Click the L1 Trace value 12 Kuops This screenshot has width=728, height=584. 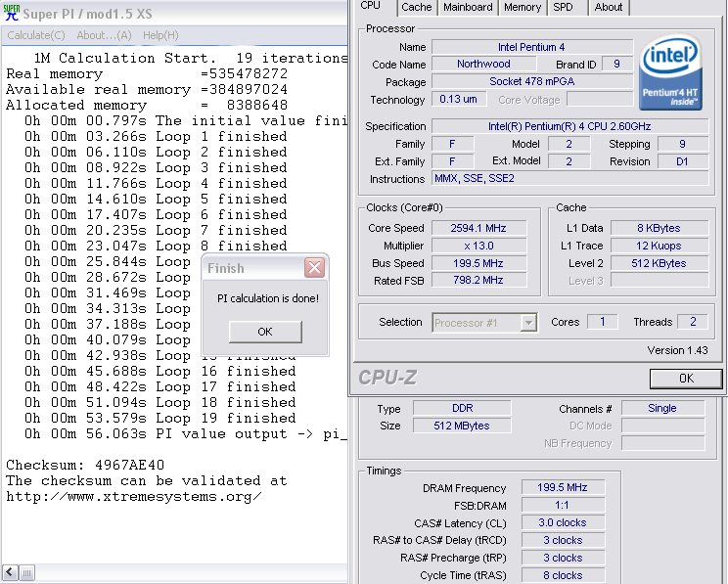[x=660, y=246]
